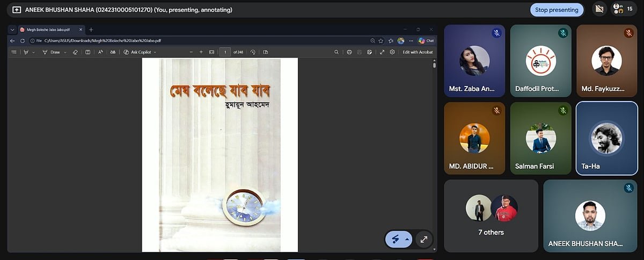Screen dimensions: 644x260
Task: Focus the page number field
Action: (225, 52)
